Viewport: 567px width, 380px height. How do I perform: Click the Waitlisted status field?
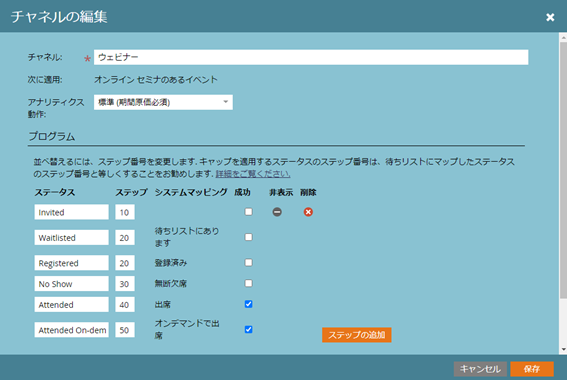72,238
